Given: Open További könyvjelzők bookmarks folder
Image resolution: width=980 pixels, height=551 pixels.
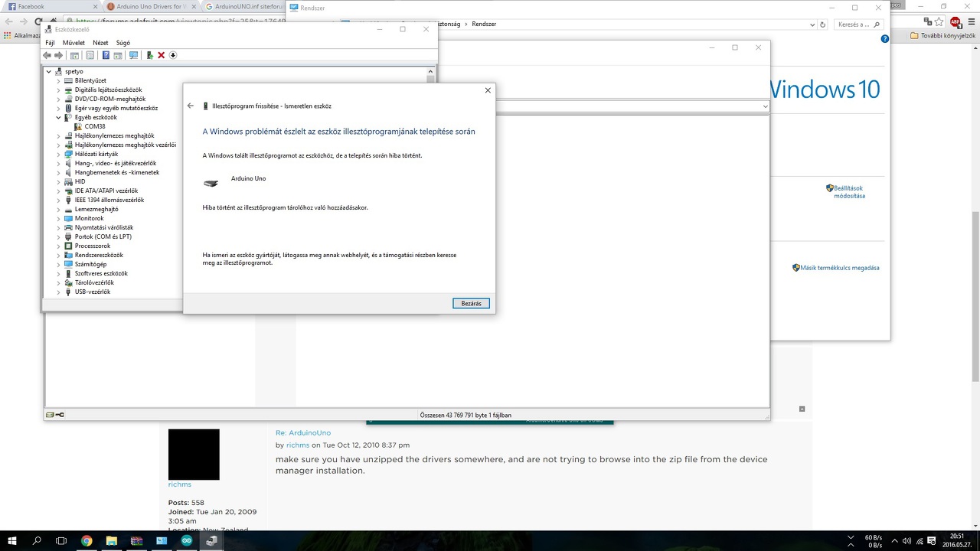Looking at the screenshot, I should pyautogui.click(x=943, y=35).
